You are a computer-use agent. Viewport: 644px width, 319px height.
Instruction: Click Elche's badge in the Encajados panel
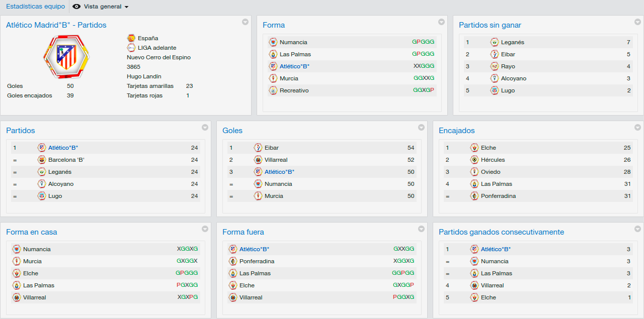474,148
